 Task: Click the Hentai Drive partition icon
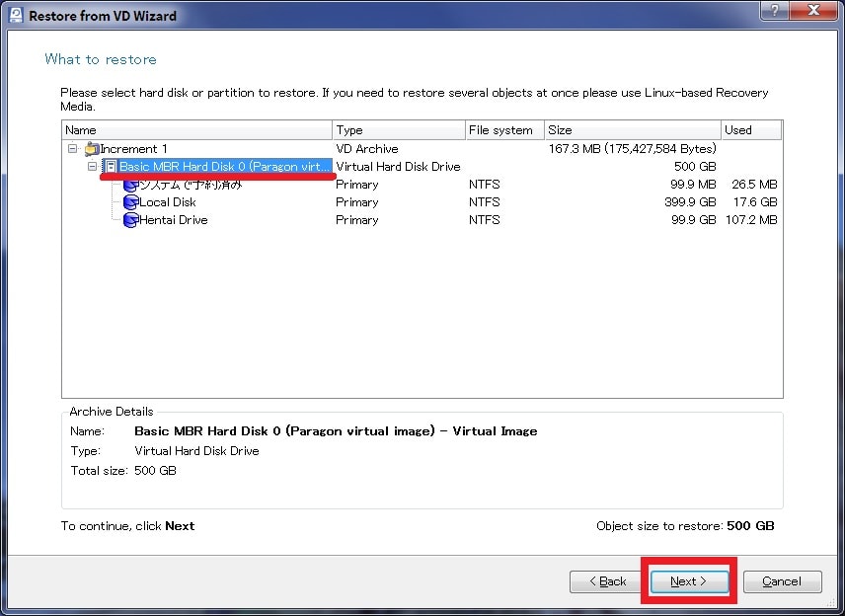pos(130,220)
